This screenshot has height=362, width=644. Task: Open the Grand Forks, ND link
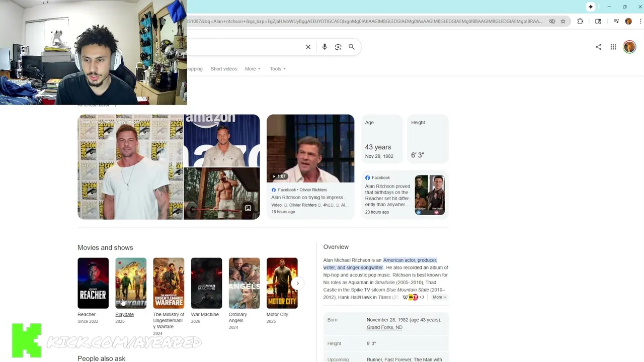tap(384, 327)
